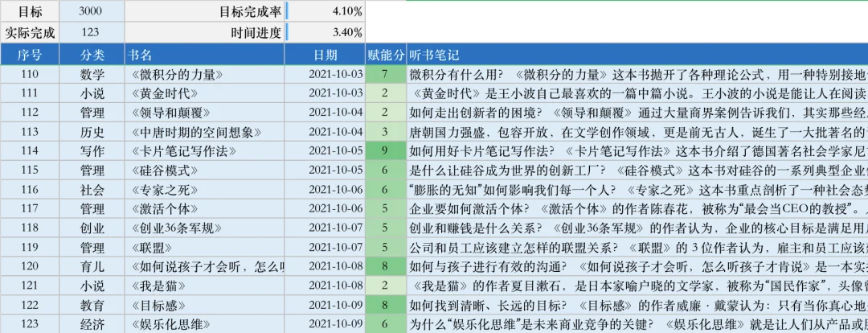Open note starting 公司和员工应该建立

coord(637,248)
